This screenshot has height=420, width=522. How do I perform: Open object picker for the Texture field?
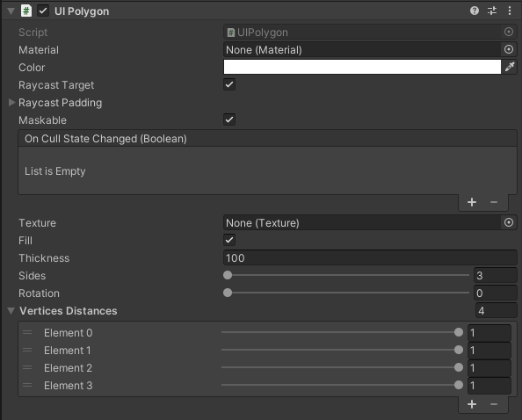pos(509,222)
